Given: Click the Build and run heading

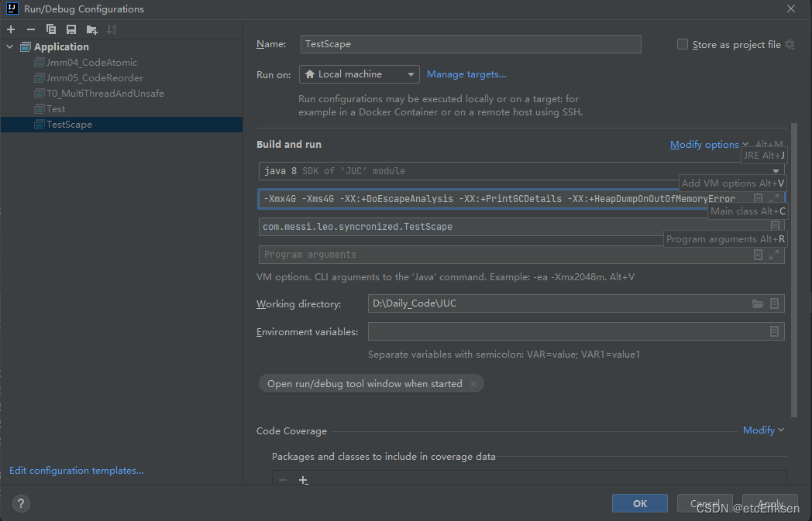Looking at the screenshot, I should (x=289, y=144).
